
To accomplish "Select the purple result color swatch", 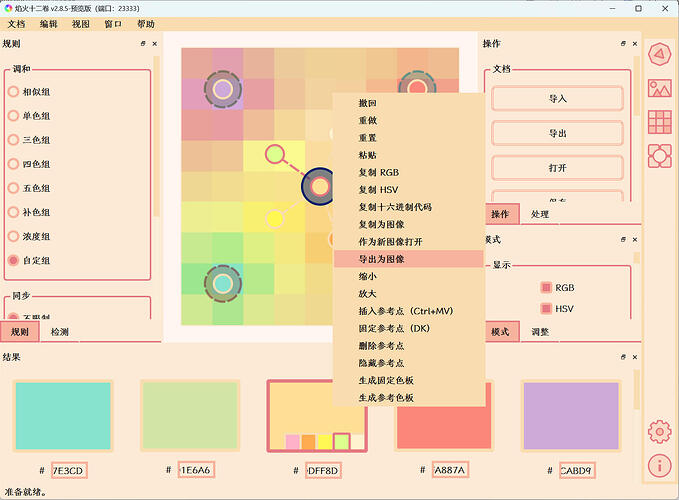I will coord(571,415).
